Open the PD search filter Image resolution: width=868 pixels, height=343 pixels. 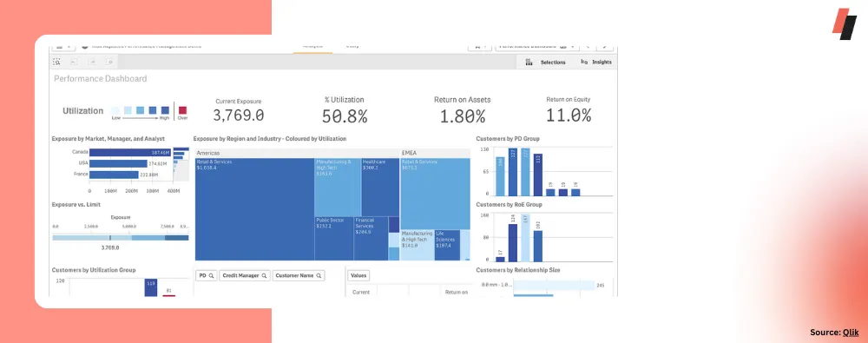coord(206,275)
